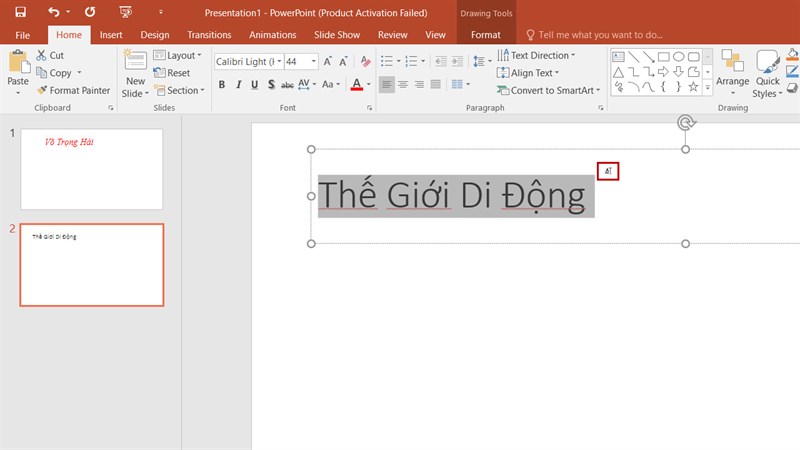Open the Layout dropdown
The width and height of the screenshot is (800, 450).
(x=178, y=55)
